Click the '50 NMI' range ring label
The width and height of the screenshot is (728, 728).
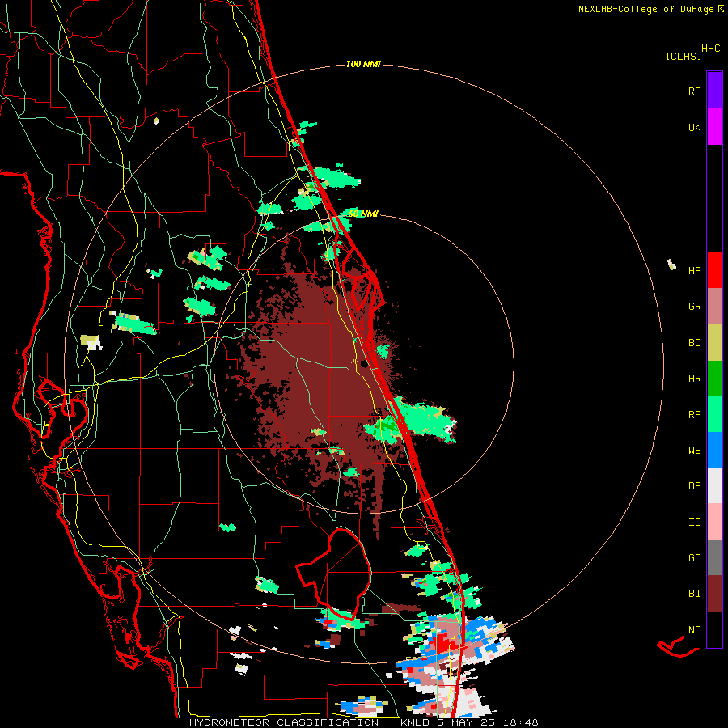pyautogui.click(x=363, y=214)
